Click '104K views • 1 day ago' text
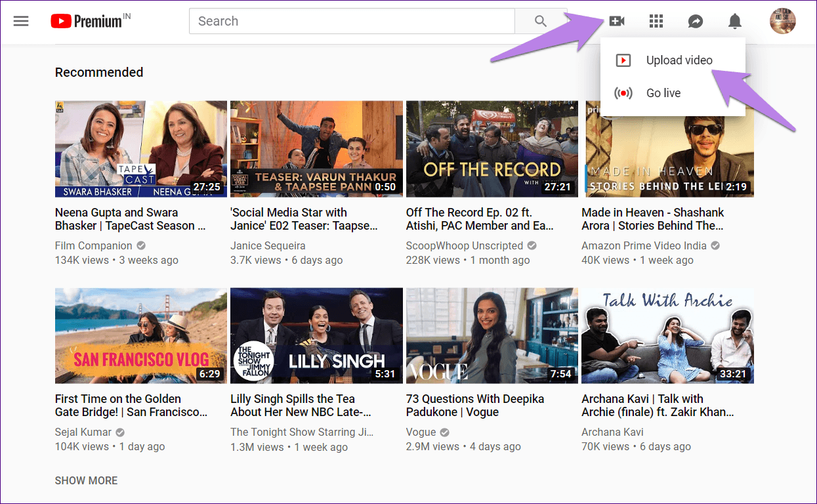Screen dimensions: 817x504 coord(110,446)
